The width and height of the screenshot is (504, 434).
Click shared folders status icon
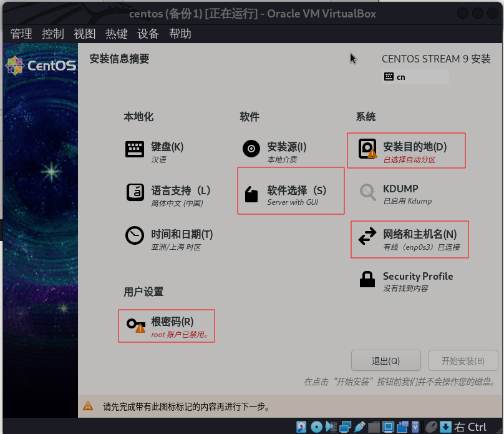click(374, 427)
